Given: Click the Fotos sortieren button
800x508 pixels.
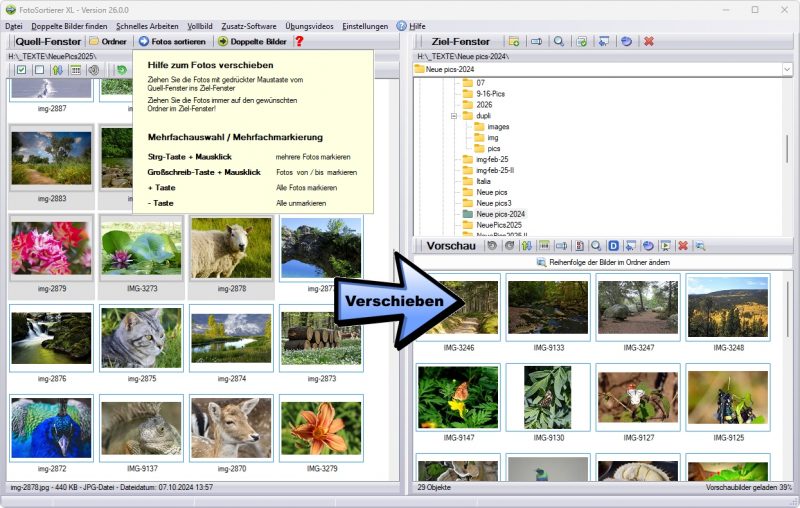Looking at the screenshot, I should 172,41.
